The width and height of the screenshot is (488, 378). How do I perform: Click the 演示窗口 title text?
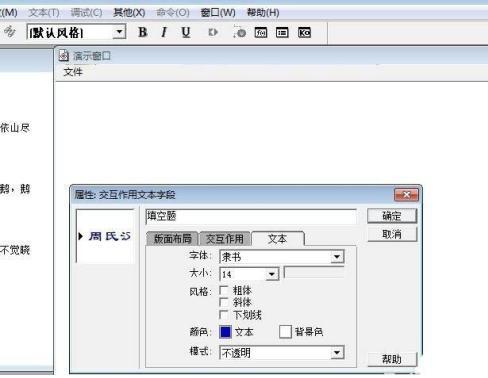coord(92,56)
